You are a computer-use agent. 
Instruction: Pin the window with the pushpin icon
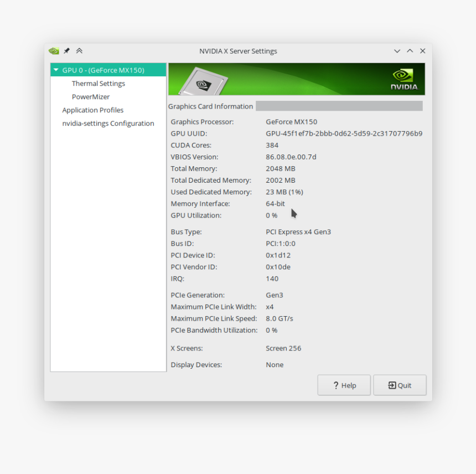coord(66,51)
